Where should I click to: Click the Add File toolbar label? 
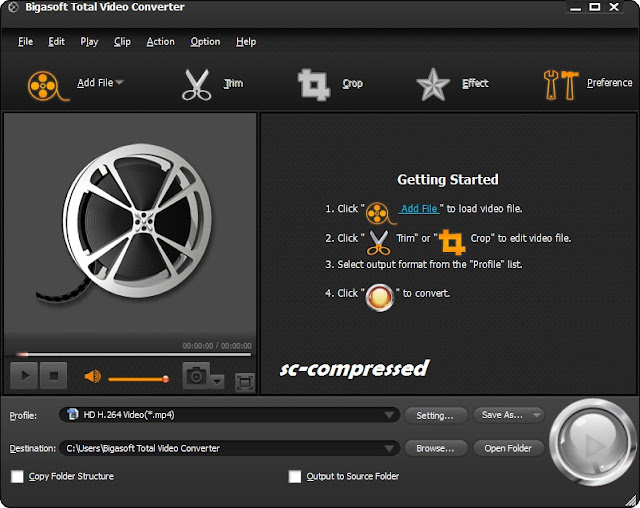click(x=95, y=83)
